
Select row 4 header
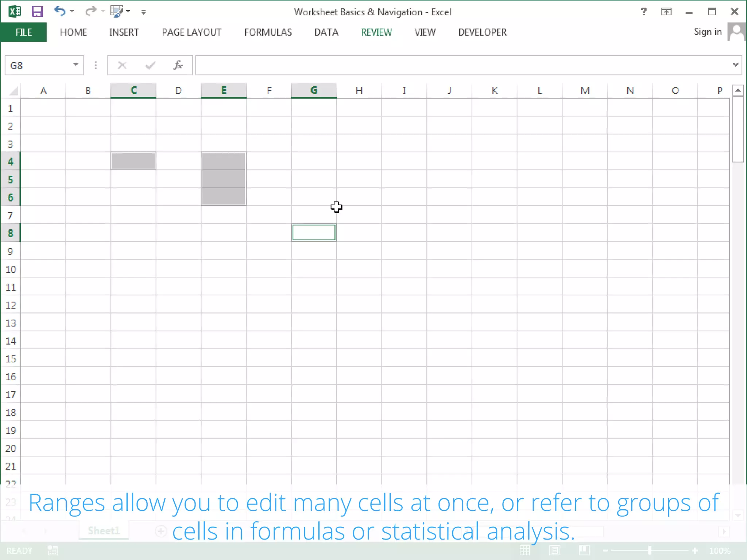click(11, 162)
